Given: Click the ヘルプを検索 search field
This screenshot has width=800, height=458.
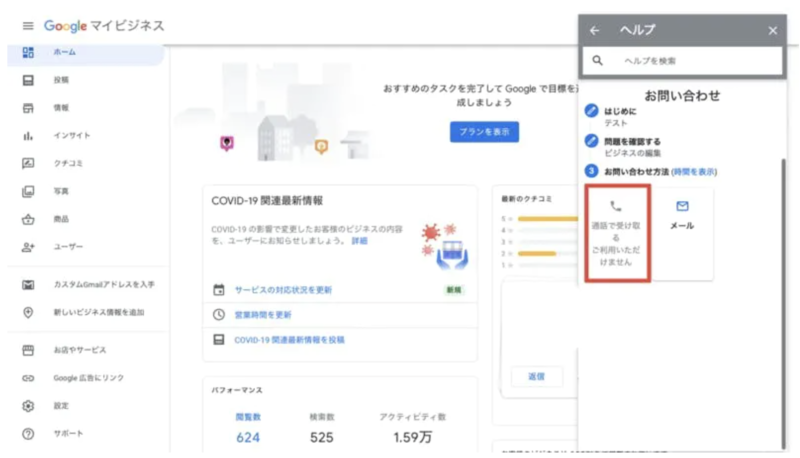Looking at the screenshot, I should pyautogui.click(x=682, y=61).
